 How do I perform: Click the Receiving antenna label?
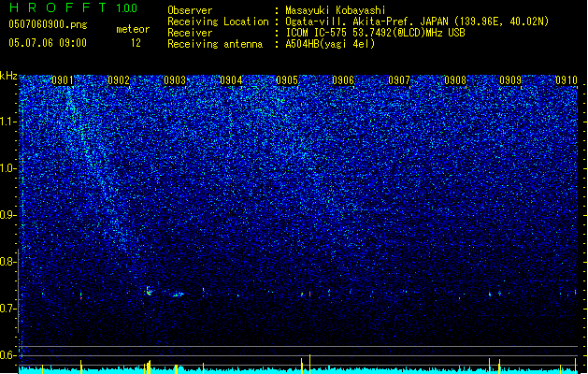[215, 44]
